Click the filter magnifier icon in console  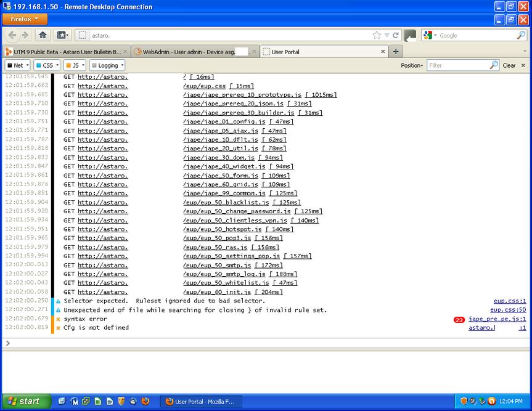(494, 65)
